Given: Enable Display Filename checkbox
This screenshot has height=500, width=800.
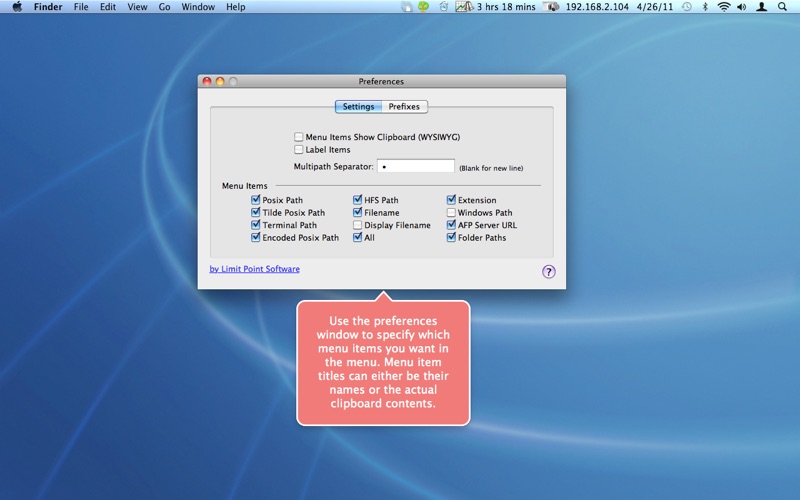Looking at the screenshot, I should [358, 225].
